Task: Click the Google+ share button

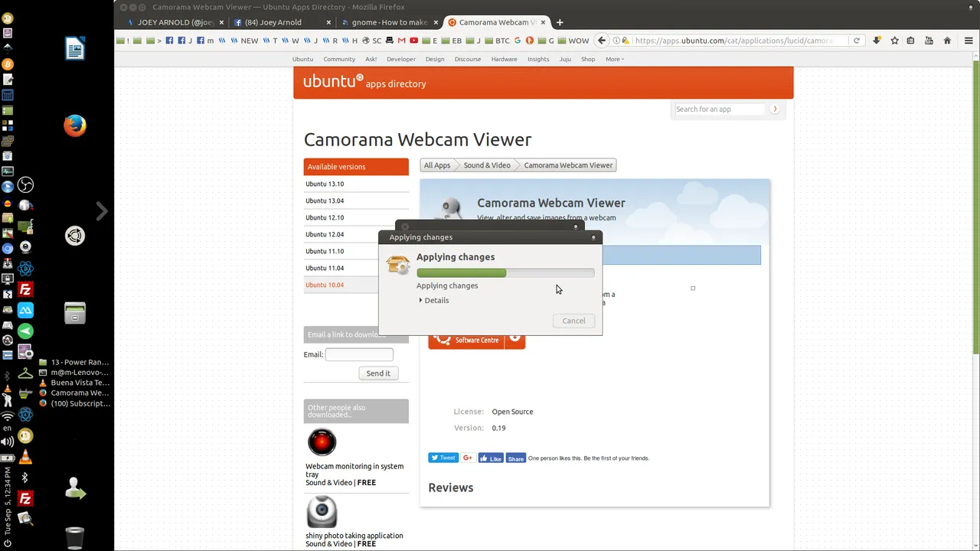Action: (468, 458)
